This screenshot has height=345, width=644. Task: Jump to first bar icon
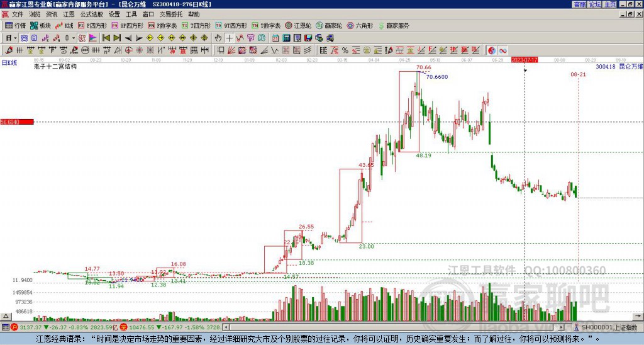tap(106, 38)
